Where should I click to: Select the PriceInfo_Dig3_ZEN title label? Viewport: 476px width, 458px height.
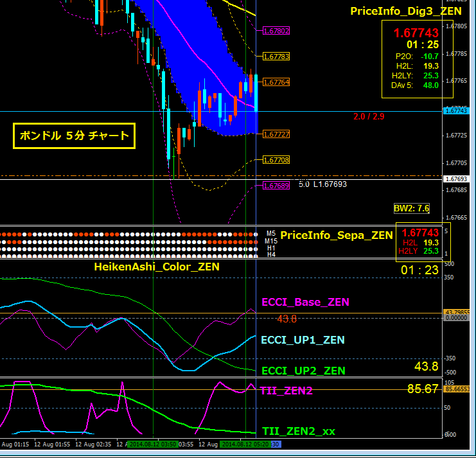click(x=406, y=11)
